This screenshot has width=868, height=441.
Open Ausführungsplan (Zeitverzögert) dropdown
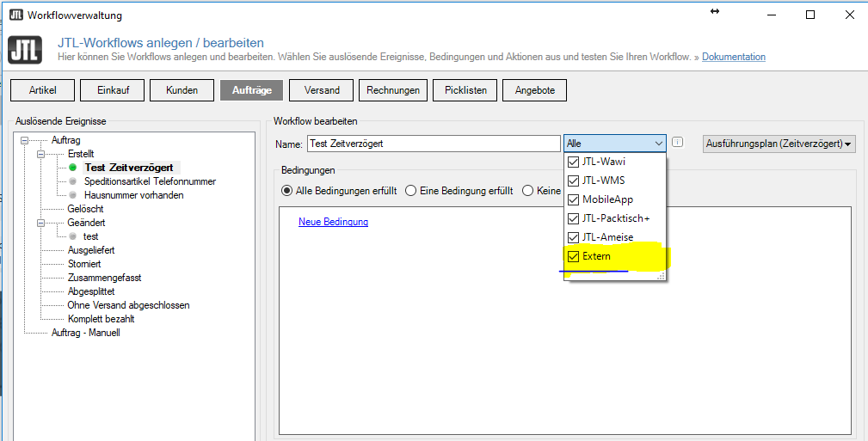[x=779, y=144]
